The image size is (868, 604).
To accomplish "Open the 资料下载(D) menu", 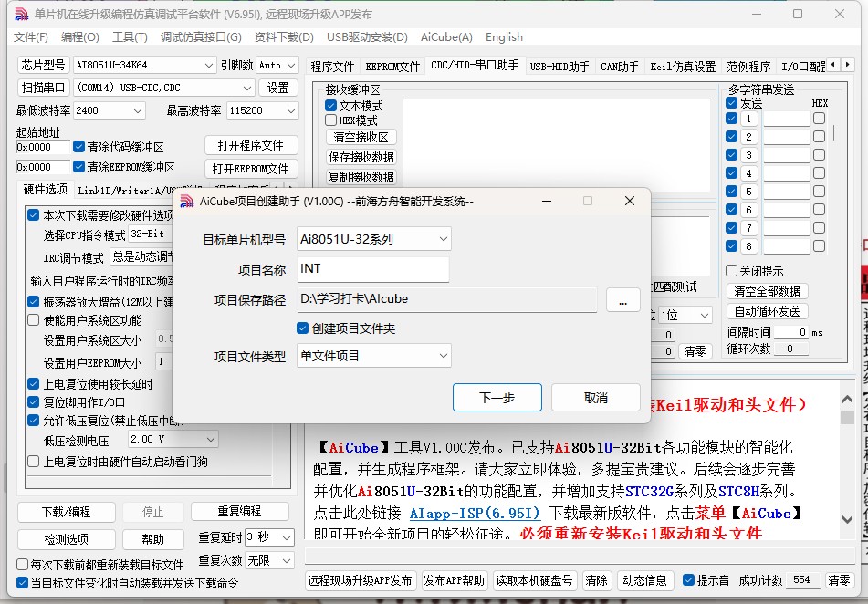I will 284,37.
